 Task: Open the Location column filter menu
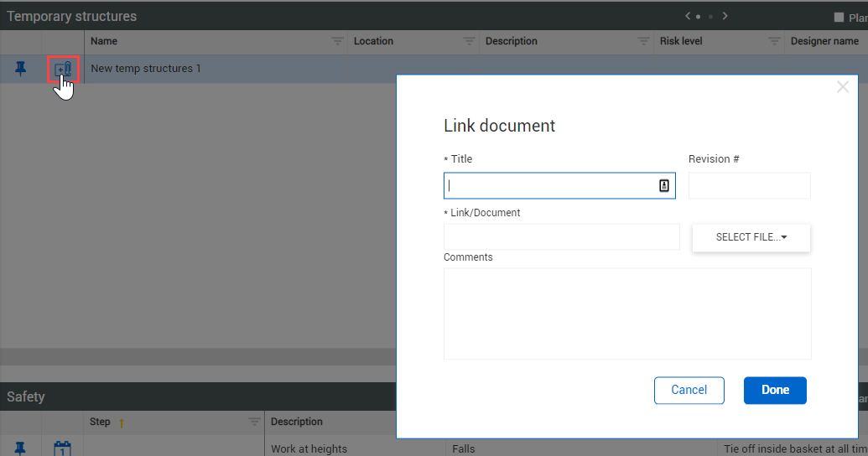[469, 41]
